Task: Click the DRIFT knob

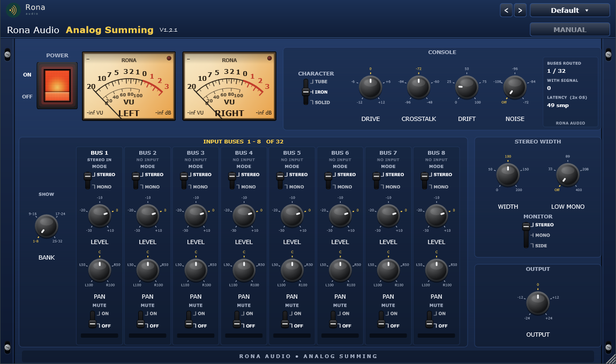Action: [x=467, y=87]
